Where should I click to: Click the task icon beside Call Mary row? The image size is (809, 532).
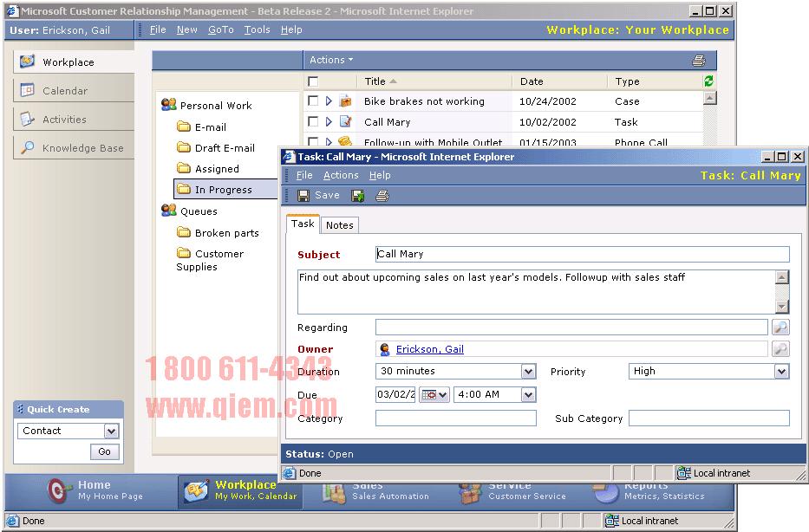[x=345, y=121]
